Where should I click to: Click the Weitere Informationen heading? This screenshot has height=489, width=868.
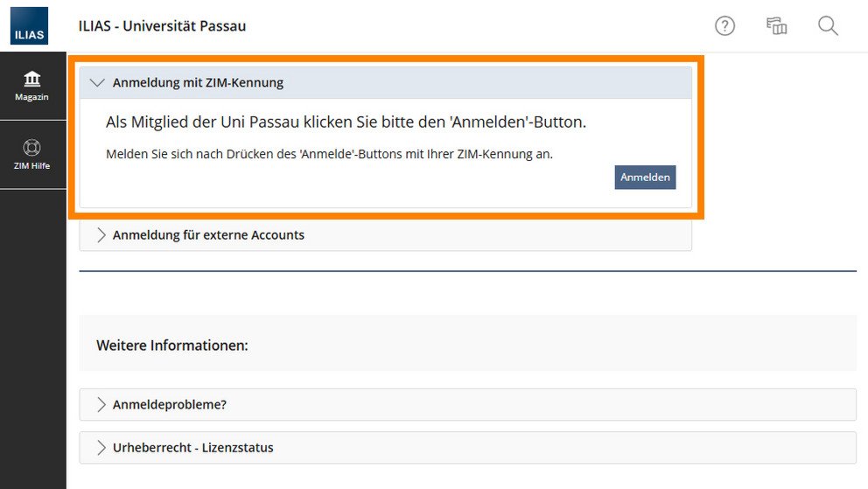click(172, 346)
